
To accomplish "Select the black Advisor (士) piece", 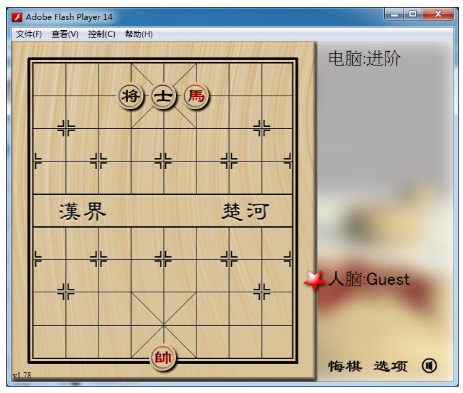I will pos(163,96).
